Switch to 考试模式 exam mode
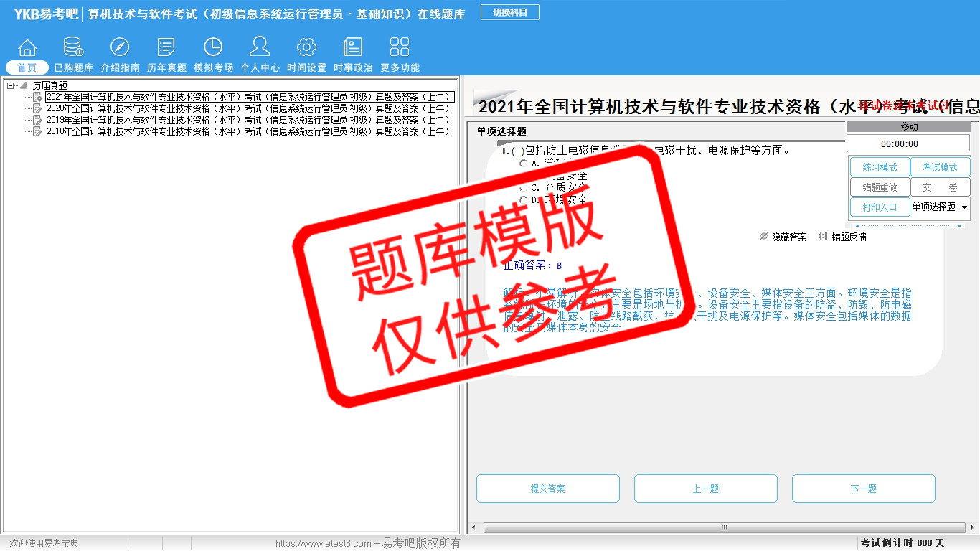 pyautogui.click(x=940, y=167)
